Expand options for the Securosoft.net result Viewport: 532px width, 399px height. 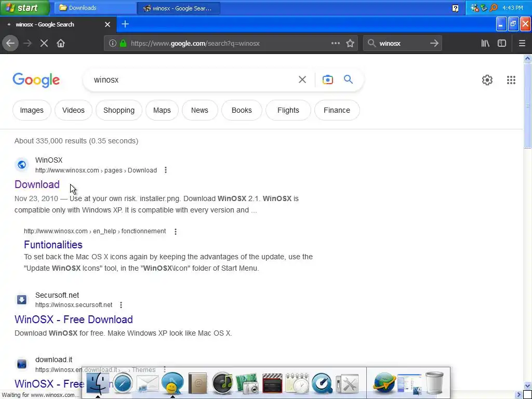[121, 305]
